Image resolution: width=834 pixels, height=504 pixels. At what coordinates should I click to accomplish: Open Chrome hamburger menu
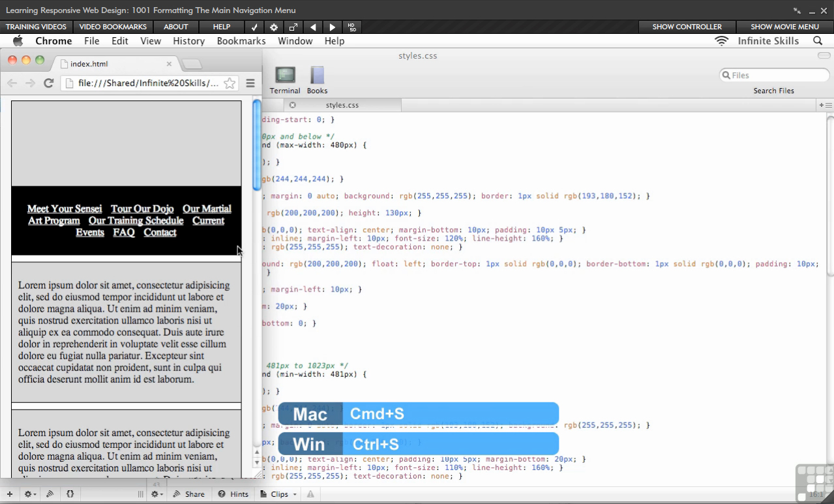click(x=250, y=83)
